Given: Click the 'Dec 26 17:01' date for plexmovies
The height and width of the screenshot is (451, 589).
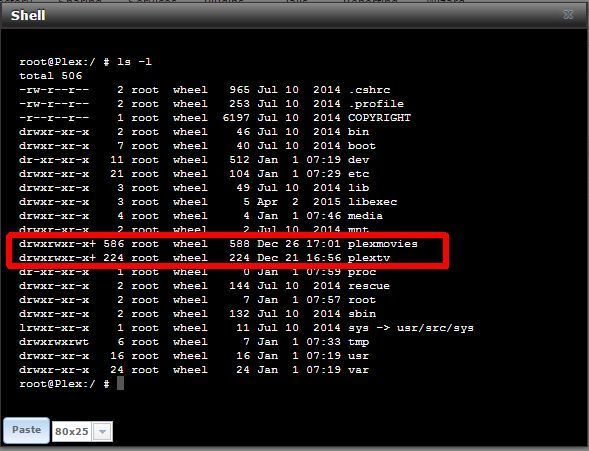Looking at the screenshot, I should [299, 244].
